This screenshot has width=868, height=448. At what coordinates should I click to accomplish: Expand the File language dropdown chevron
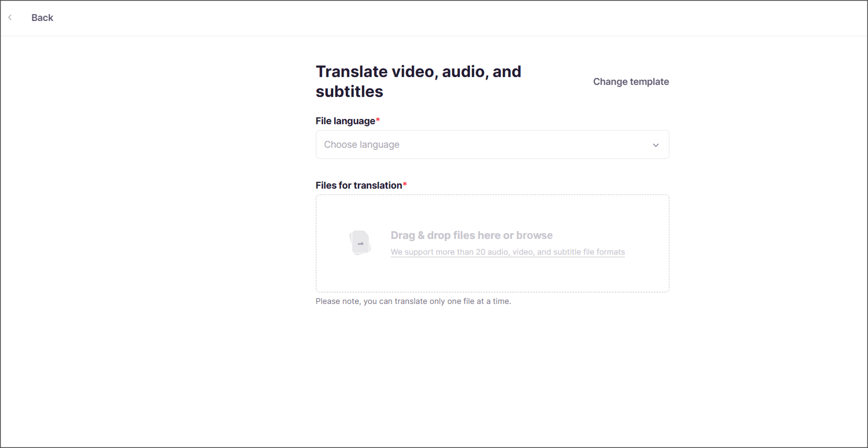click(655, 145)
